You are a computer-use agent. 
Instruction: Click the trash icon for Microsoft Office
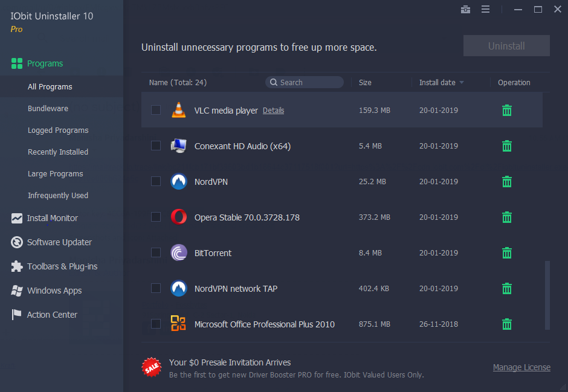(x=507, y=324)
